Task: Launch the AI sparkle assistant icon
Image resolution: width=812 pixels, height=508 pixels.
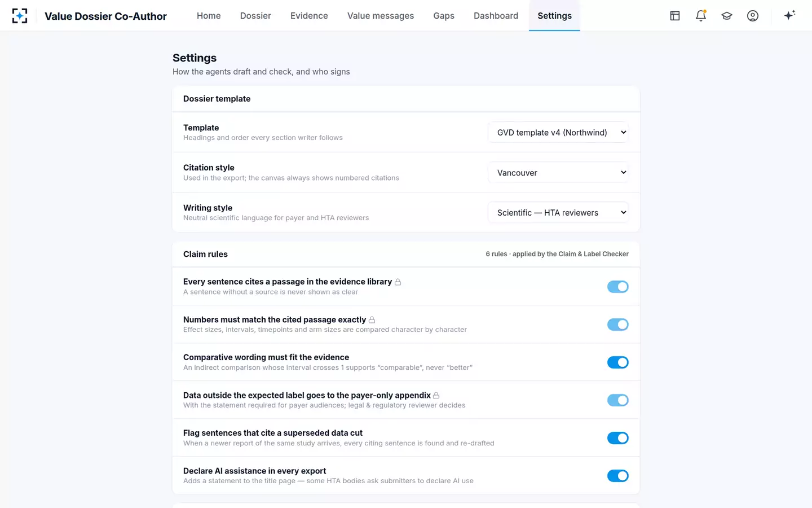Action: point(789,15)
